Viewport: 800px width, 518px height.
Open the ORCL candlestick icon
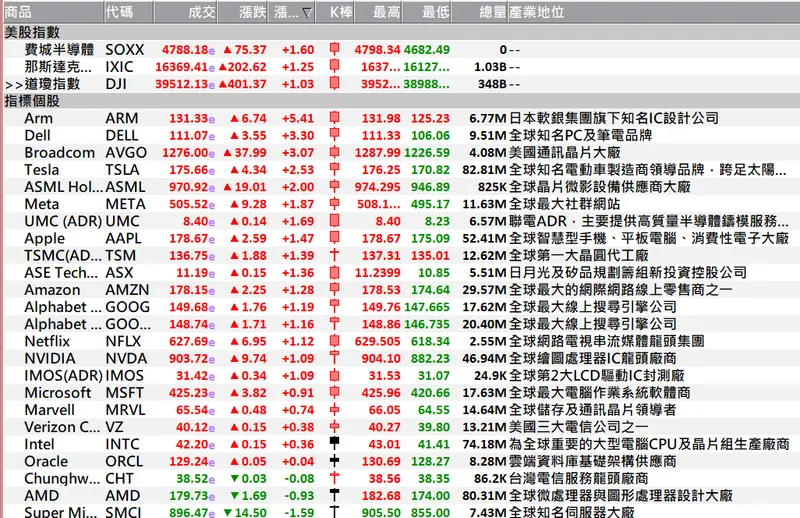(x=334, y=461)
